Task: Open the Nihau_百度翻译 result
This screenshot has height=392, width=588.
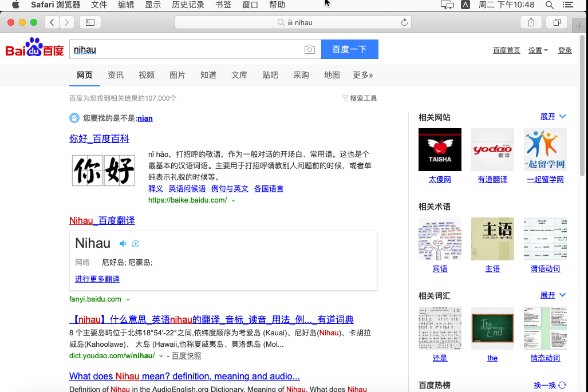Action: coord(102,220)
